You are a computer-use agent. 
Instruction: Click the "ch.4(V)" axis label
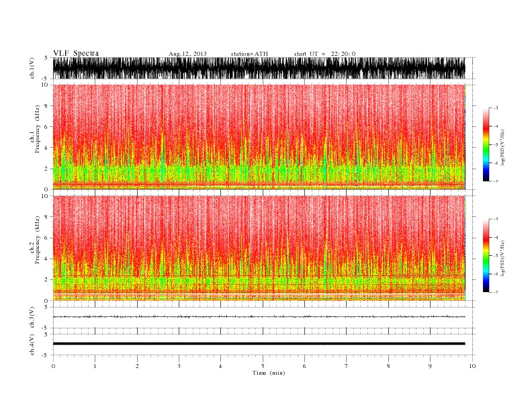pyautogui.click(x=32, y=345)
